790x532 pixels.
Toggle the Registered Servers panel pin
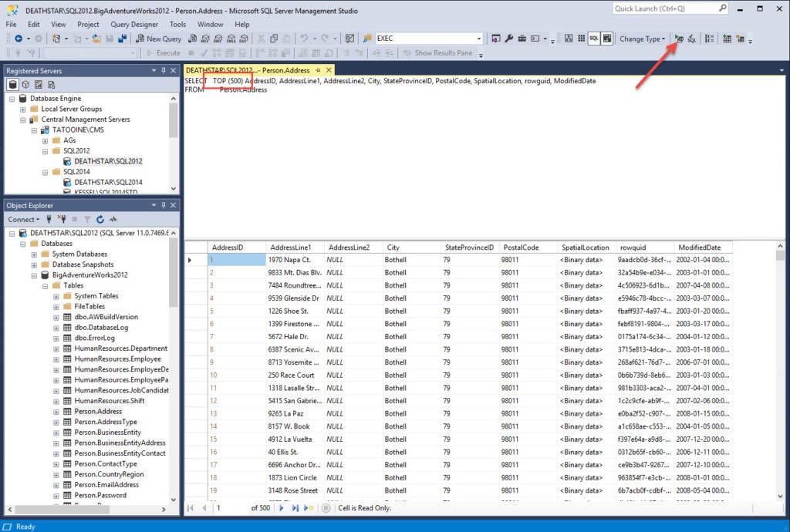[x=162, y=70]
